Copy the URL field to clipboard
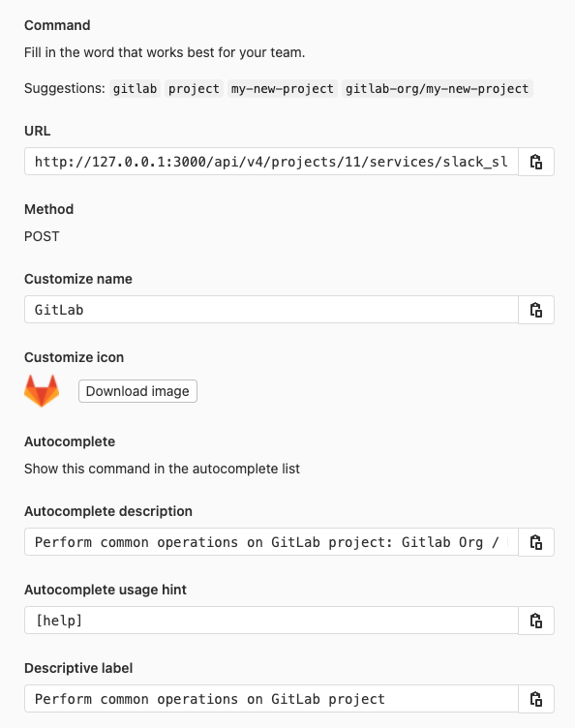Viewport: 575px width, 728px height. pos(536,162)
